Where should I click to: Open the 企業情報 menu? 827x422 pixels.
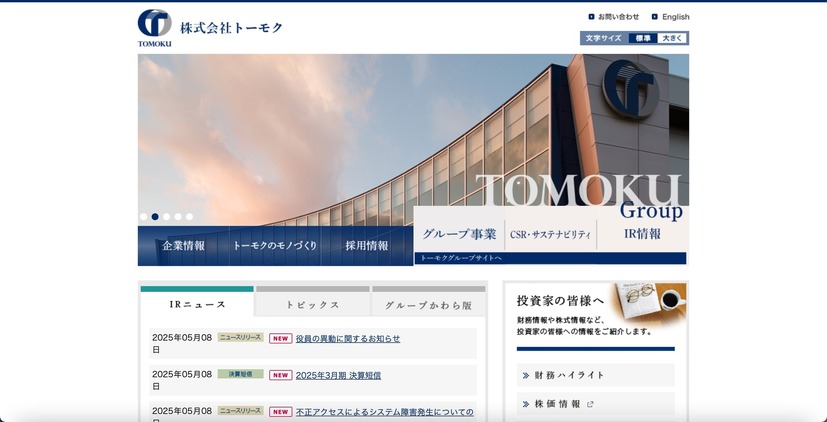click(x=183, y=246)
